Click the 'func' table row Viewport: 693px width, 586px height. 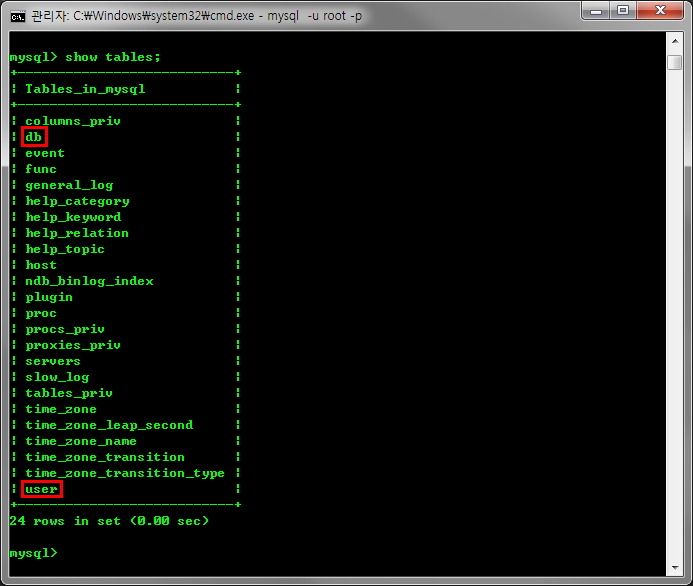click(x=126, y=169)
